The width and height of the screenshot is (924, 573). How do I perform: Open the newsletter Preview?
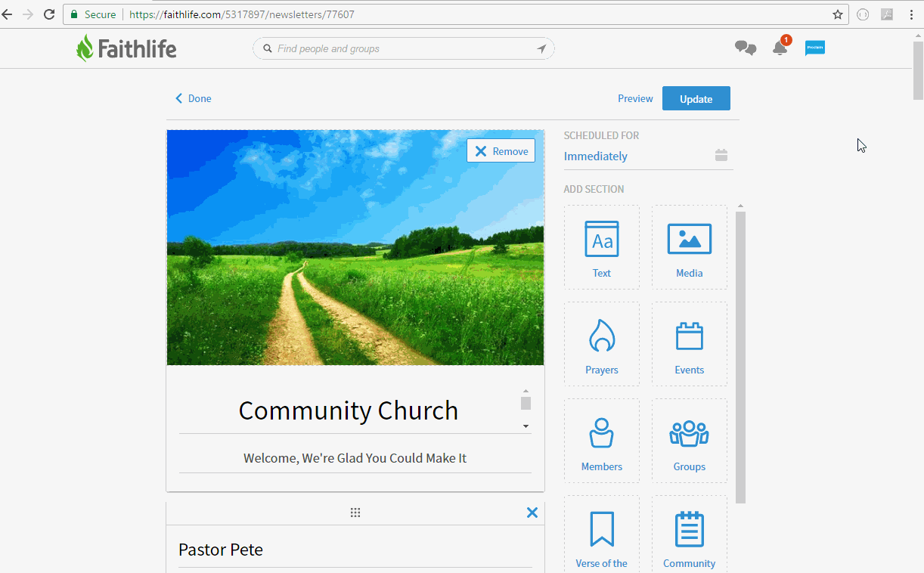click(x=635, y=98)
